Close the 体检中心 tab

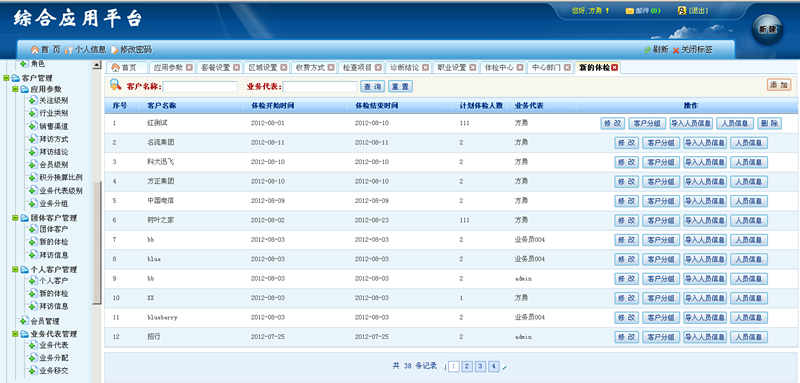tap(520, 67)
